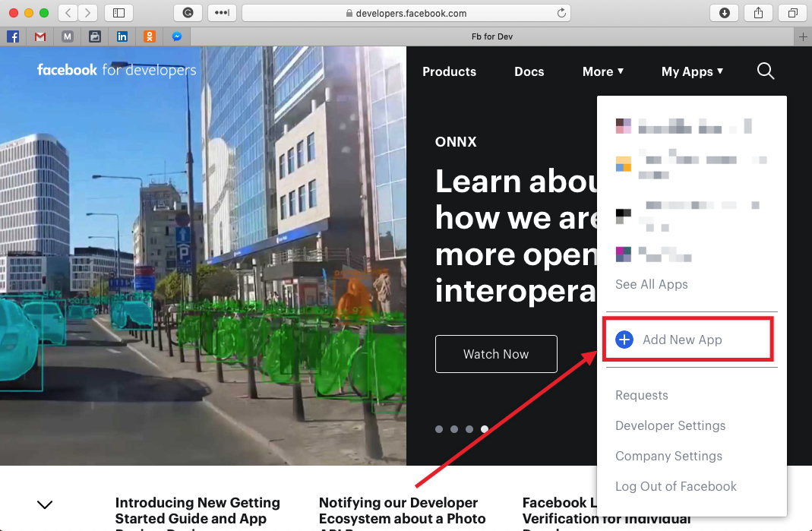Go forward with Safari forward arrow
The image size is (812, 531).
point(87,13)
